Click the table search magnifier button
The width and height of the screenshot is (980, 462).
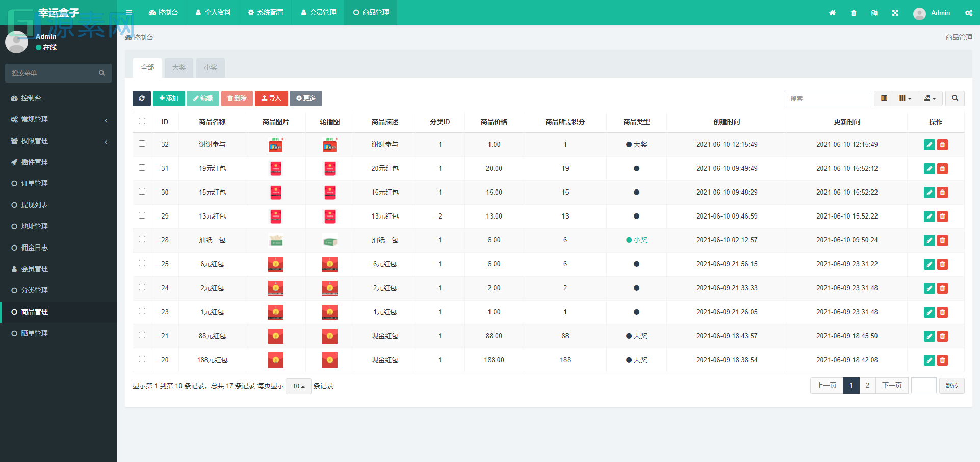[955, 98]
